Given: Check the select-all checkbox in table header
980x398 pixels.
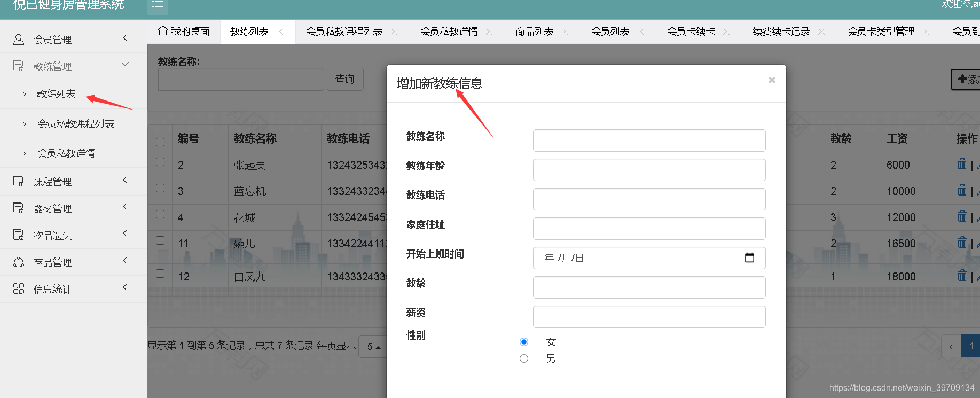Looking at the screenshot, I should click(x=160, y=142).
